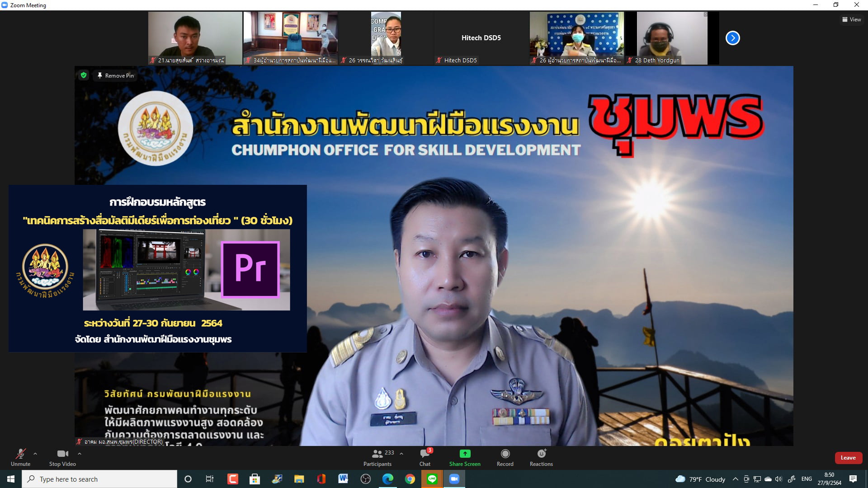The height and width of the screenshot is (488, 868).
Task: Open the Reactions menu
Action: (x=541, y=457)
